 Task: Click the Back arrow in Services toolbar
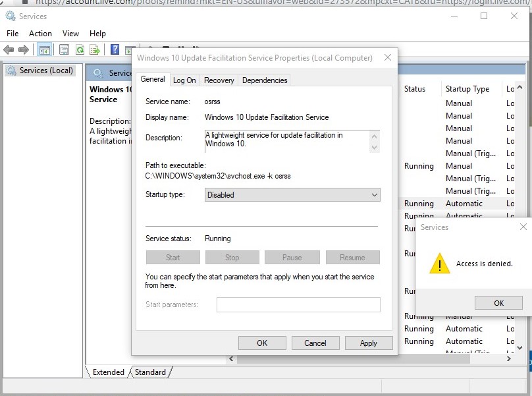tap(9, 50)
